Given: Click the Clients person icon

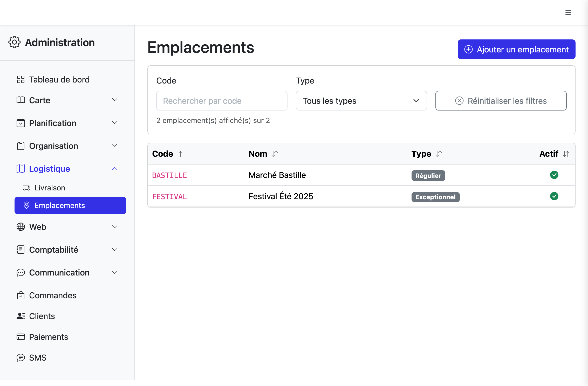Looking at the screenshot, I should tap(21, 316).
